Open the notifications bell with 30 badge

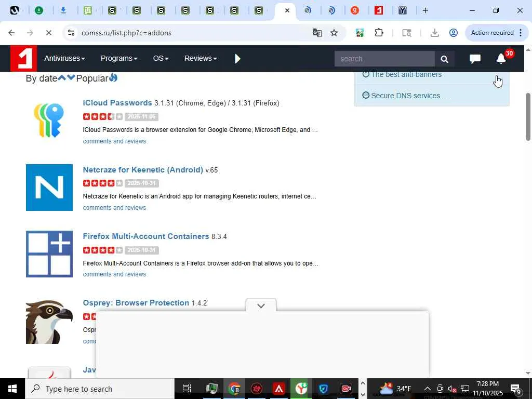501,58
